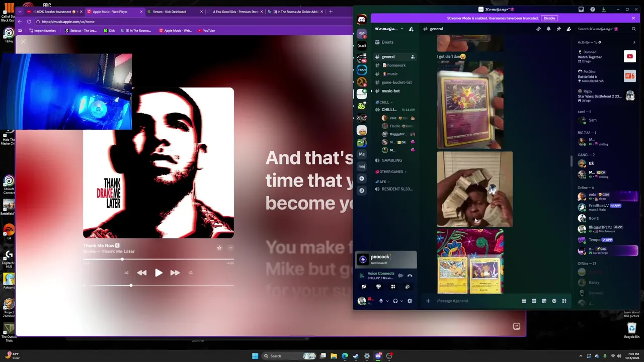Disconnect from voice channel
Image resolution: width=644 pixels, height=362 pixels.
click(x=410, y=276)
